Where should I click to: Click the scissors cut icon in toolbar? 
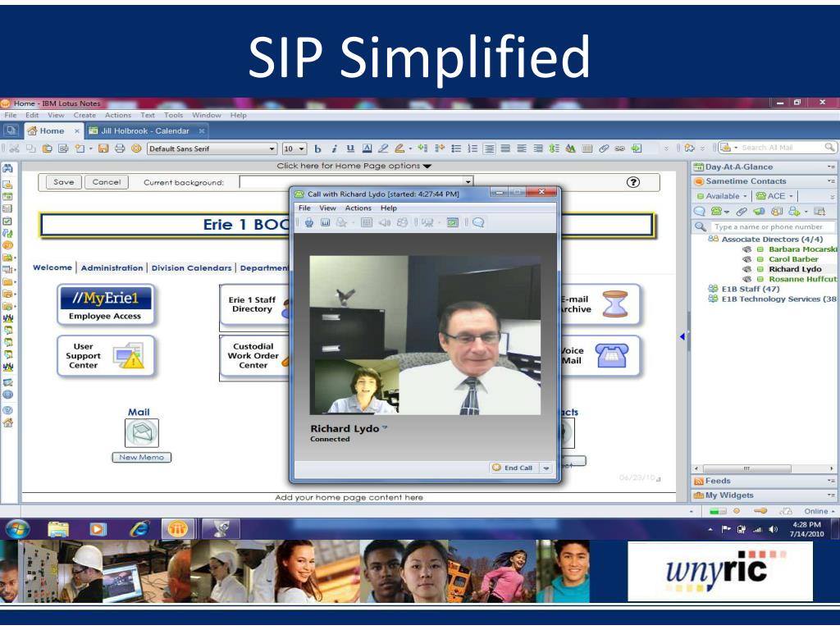tap(15, 148)
